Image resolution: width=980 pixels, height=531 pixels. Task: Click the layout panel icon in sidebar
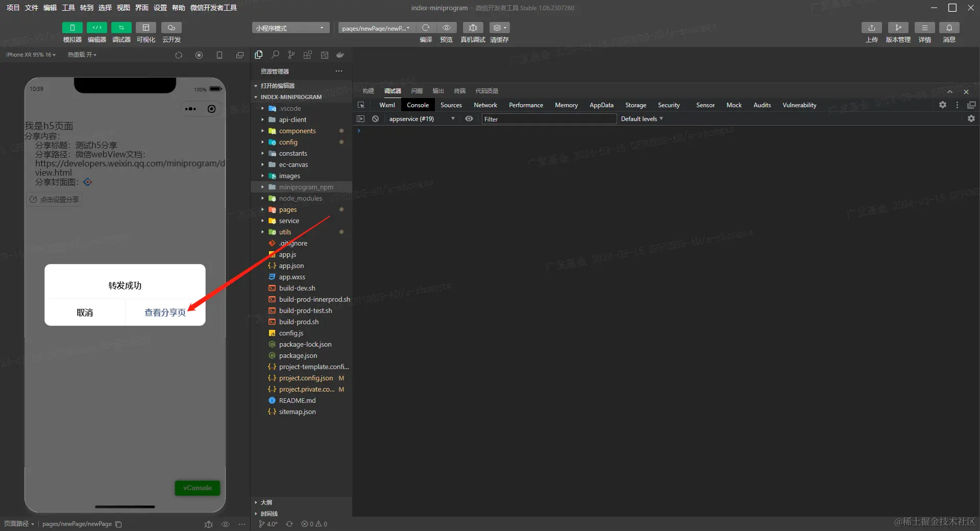click(324, 55)
